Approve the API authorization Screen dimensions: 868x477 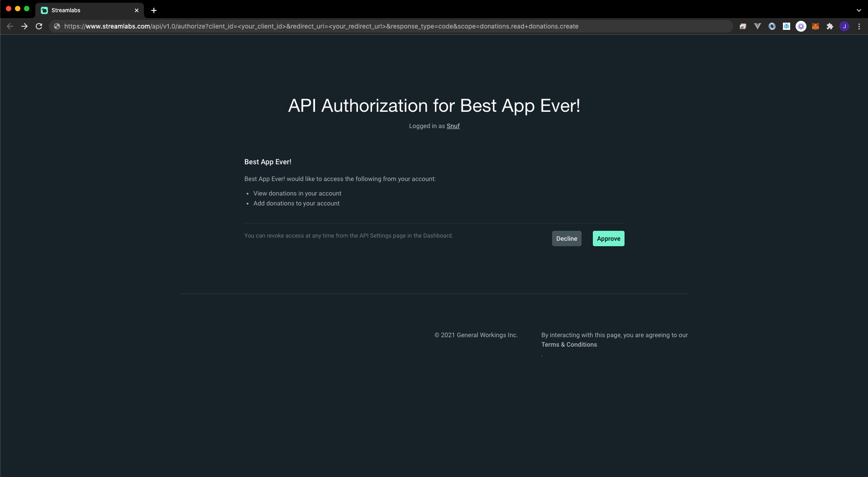608,238
